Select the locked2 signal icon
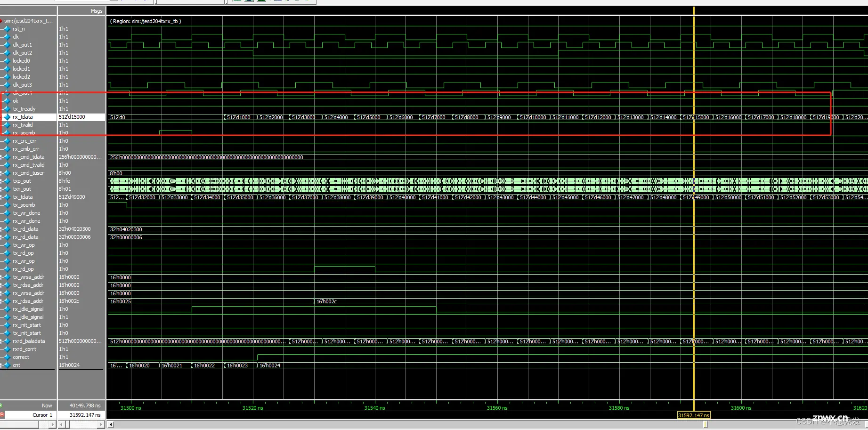 7,77
